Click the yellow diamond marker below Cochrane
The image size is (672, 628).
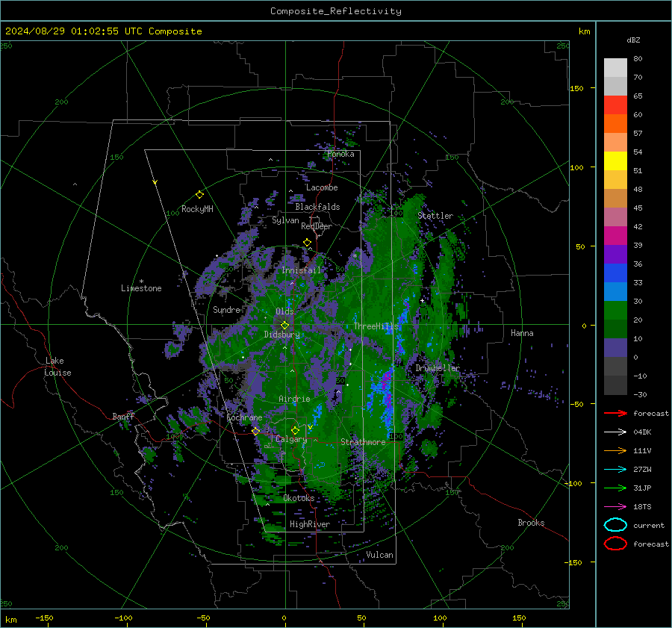256,432
